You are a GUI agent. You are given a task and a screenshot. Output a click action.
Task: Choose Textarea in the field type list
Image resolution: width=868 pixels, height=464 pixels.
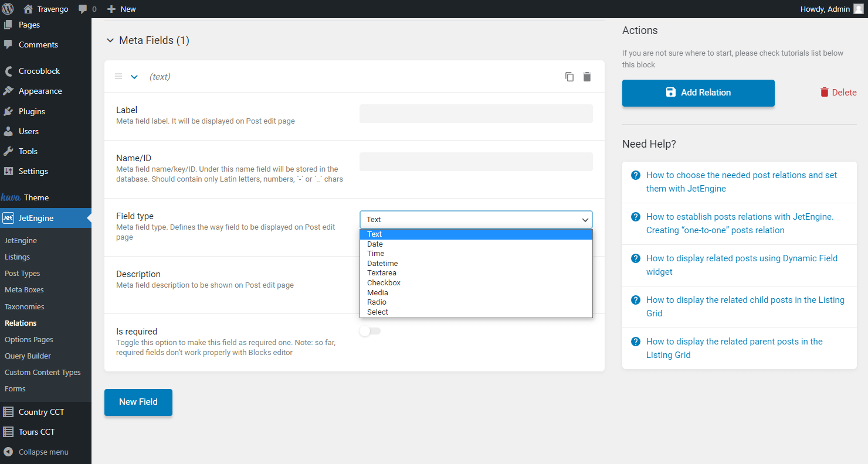476,273
